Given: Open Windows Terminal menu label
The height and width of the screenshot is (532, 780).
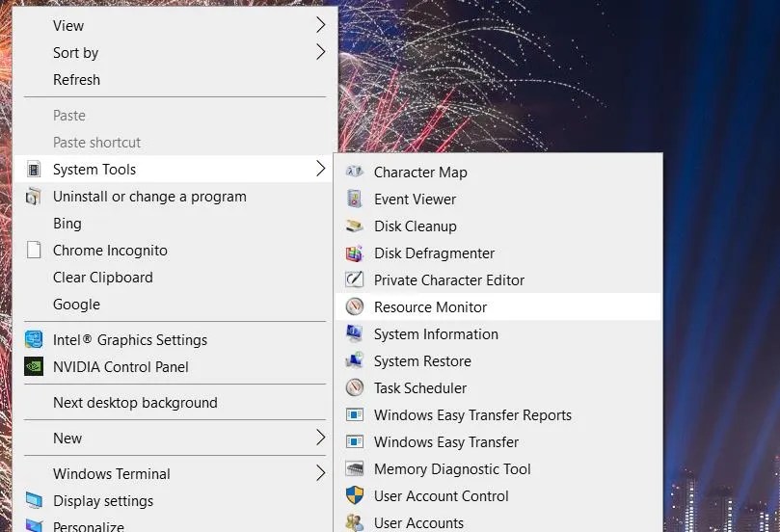Looking at the screenshot, I should (112, 474).
